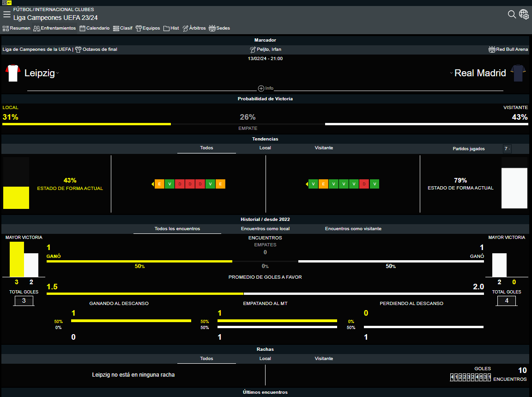
Task: Select Visitante tab under Rachas
Action: (x=324, y=359)
